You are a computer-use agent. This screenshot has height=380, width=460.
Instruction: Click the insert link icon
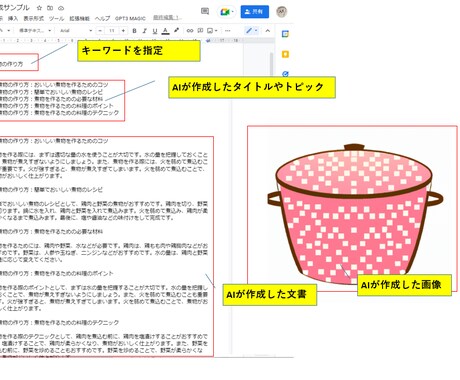click(x=190, y=31)
